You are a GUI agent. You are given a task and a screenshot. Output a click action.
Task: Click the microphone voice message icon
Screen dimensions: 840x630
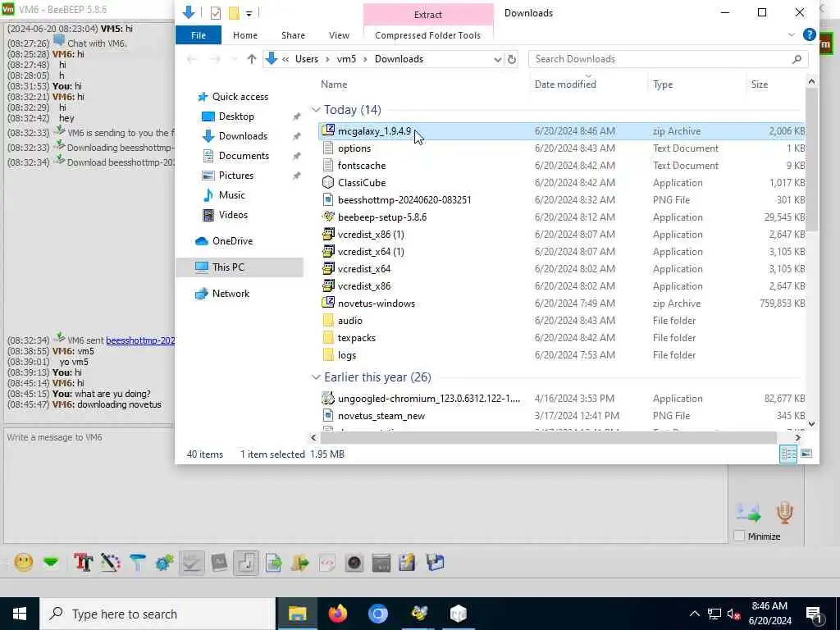[x=784, y=512]
